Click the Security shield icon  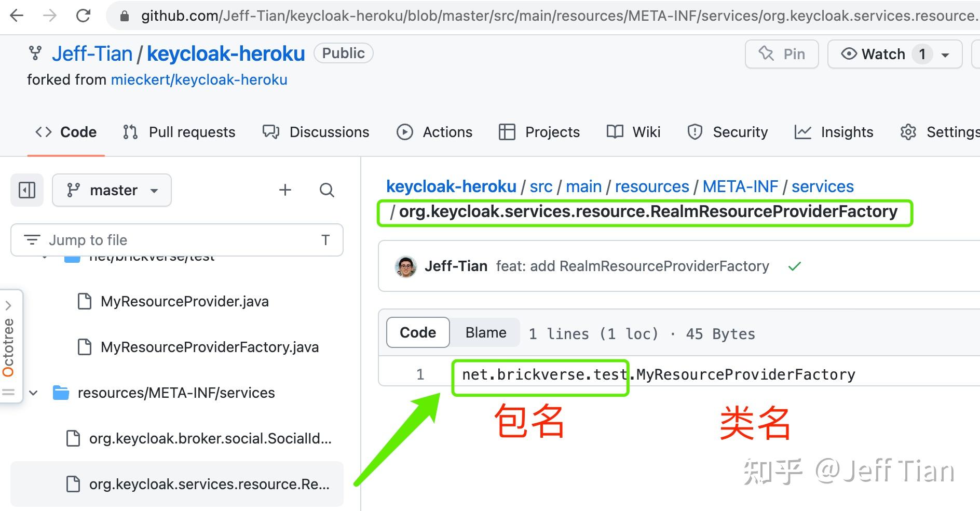click(695, 132)
